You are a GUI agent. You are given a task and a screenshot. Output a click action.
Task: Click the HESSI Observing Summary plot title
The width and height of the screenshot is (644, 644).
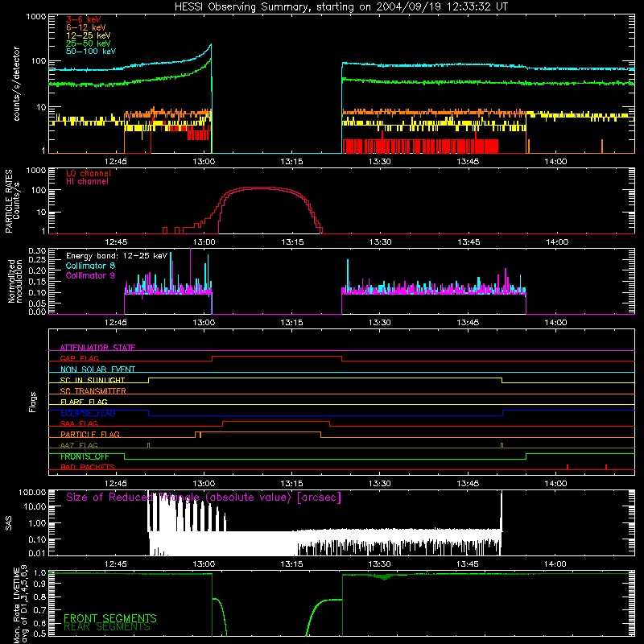coord(341,7)
